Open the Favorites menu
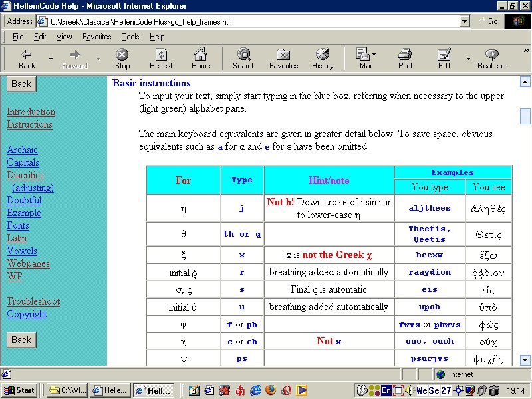The image size is (532, 399). 96,37
